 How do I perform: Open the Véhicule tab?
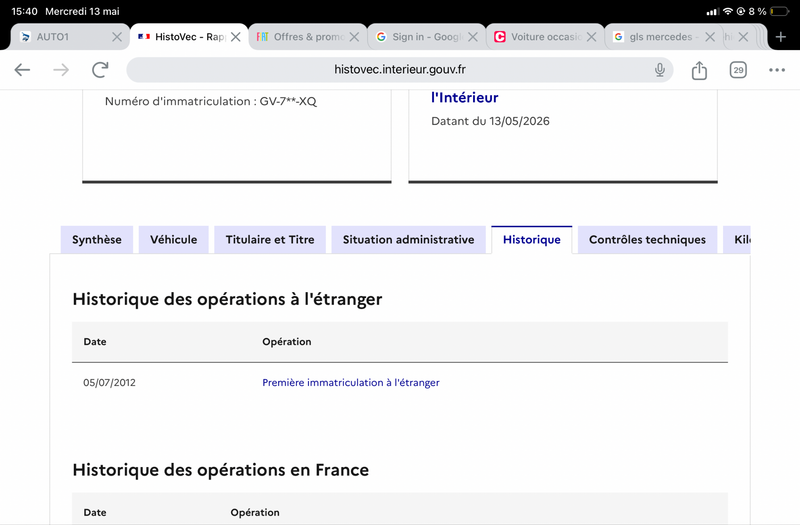pos(173,239)
